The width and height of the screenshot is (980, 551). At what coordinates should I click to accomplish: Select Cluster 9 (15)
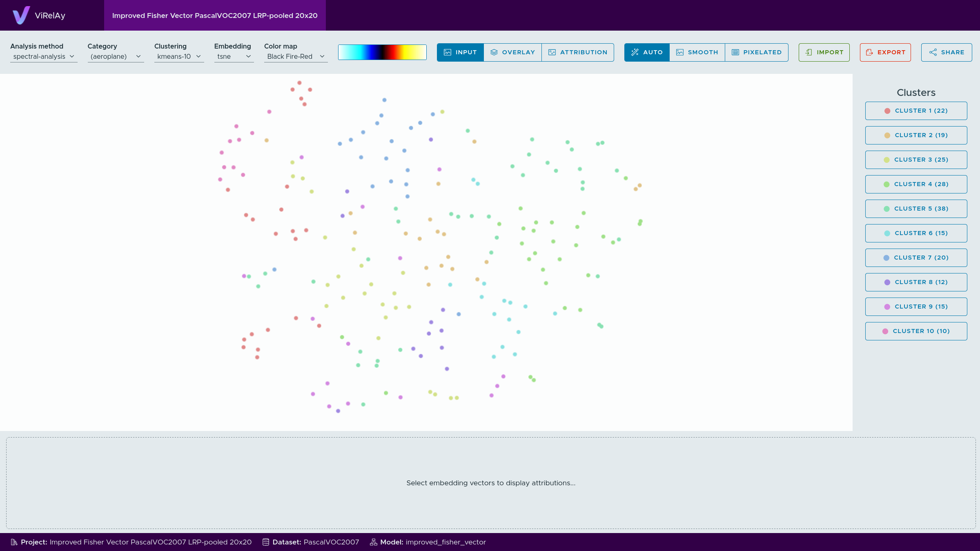tap(916, 307)
